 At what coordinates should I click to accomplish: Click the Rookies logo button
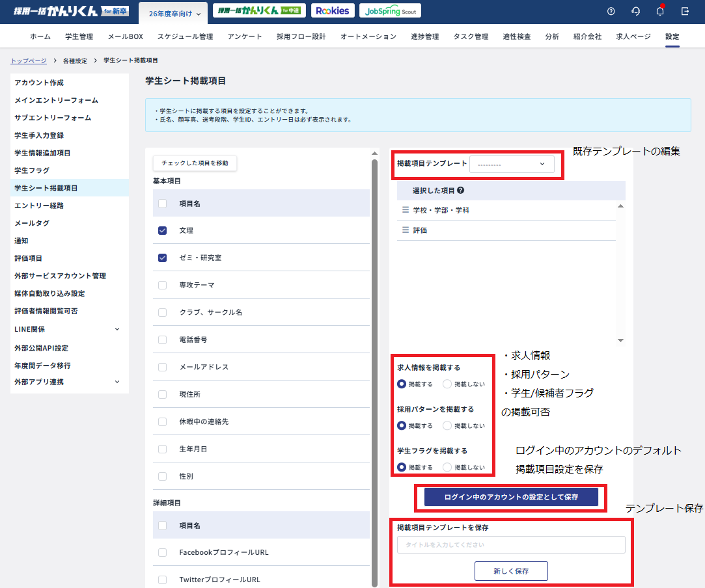click(x=333, y=10)
